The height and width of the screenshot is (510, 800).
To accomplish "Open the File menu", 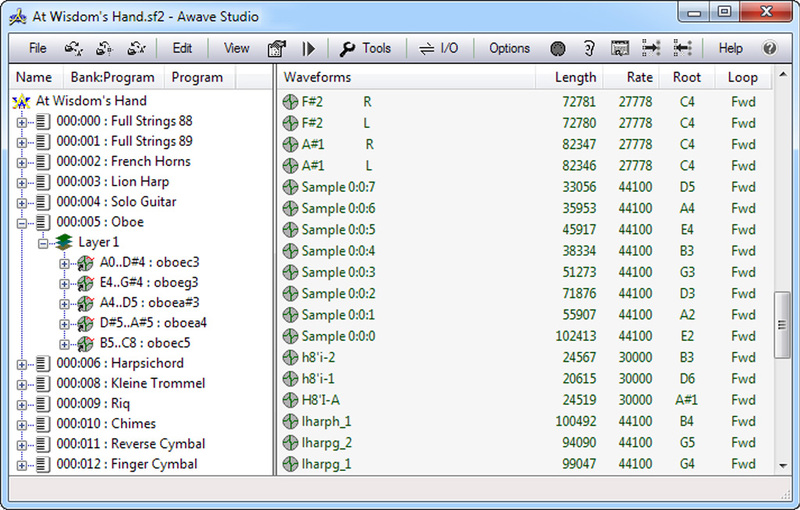I will pyautogui.click(x=38, y=48).
